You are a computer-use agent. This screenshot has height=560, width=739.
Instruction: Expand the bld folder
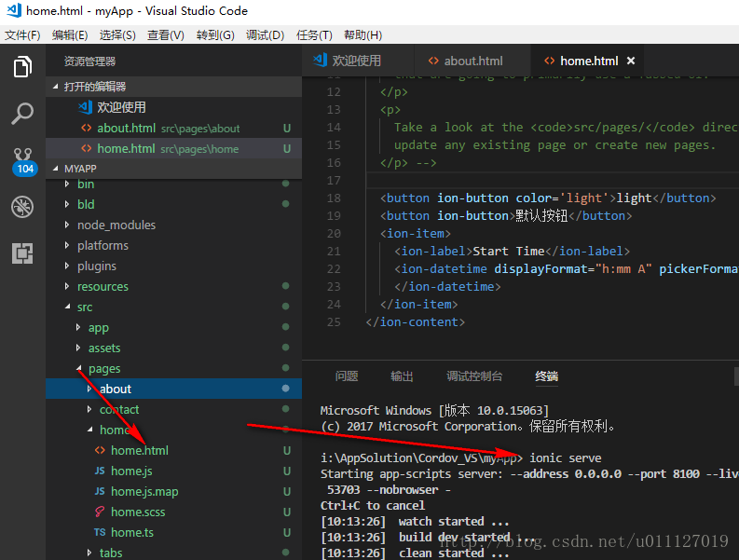click(173, 204)
